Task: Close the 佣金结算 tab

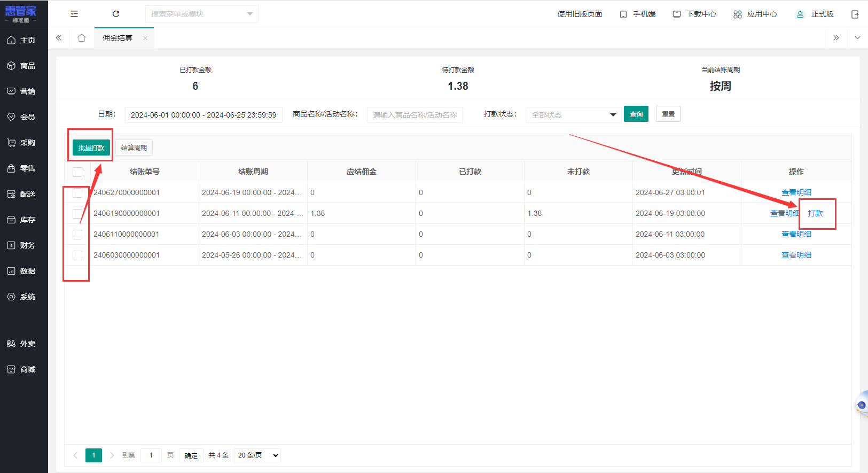Action: 145,38
